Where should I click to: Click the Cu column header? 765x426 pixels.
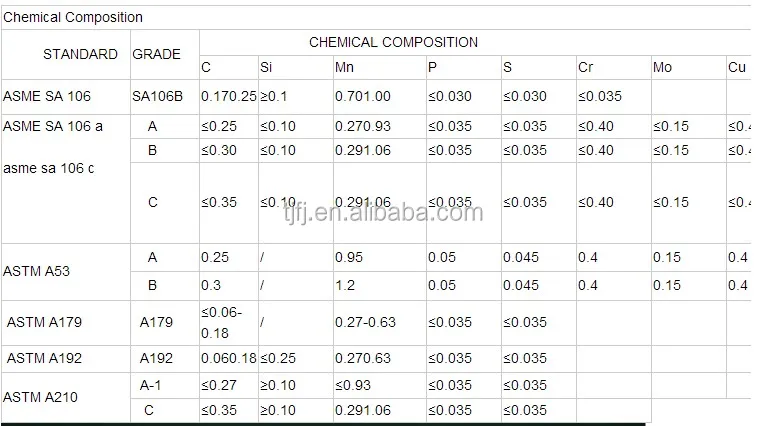coord(737,68)
